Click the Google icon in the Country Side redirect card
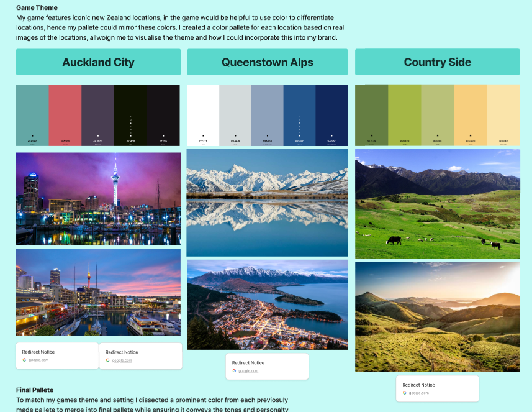The width and height of the screenshot is (532, 412). 404,393
